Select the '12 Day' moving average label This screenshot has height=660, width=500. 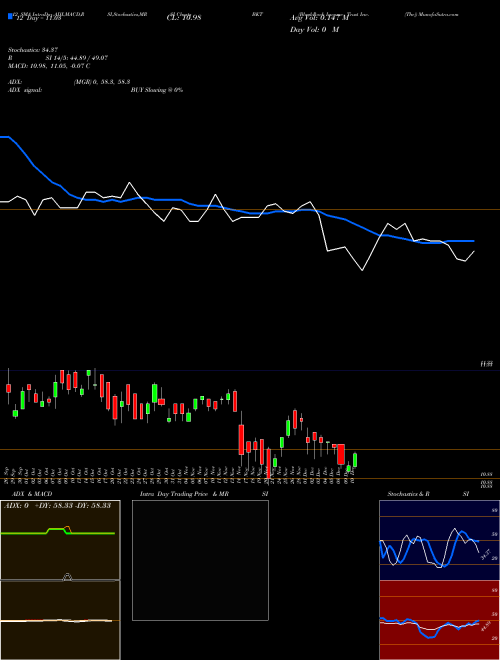[37, 18]
